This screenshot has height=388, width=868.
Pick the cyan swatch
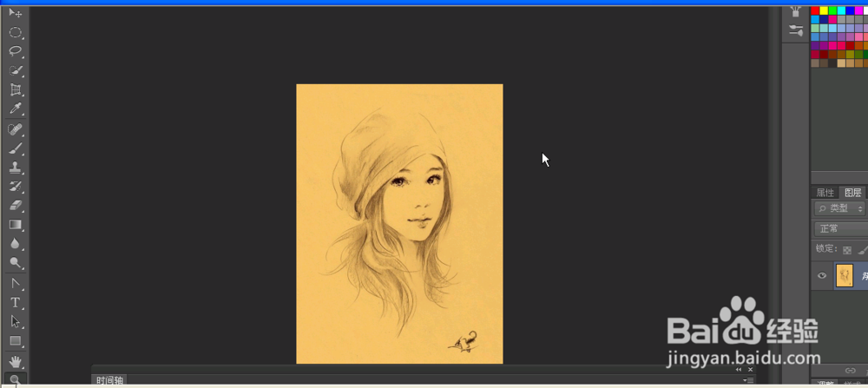pos(841,10)
